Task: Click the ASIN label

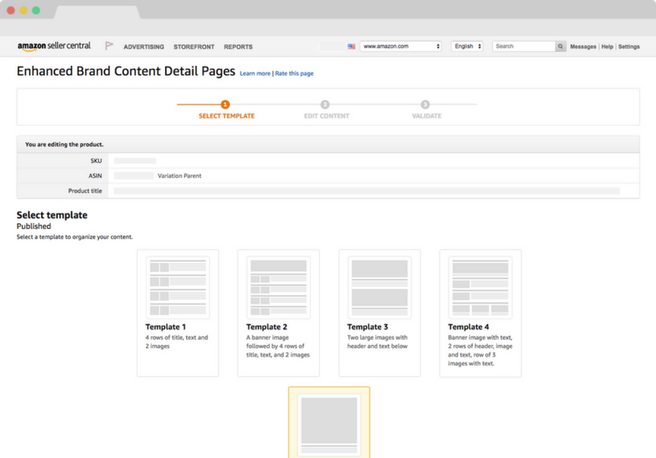Action: pos(95,176)
